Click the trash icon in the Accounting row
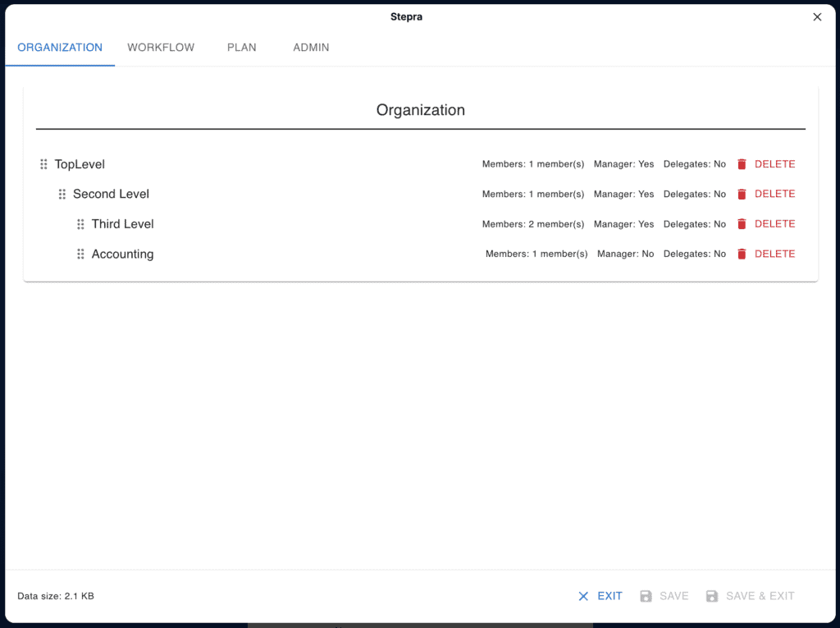The width and height of the screenshot is (840, 628). tap(742, 254)
